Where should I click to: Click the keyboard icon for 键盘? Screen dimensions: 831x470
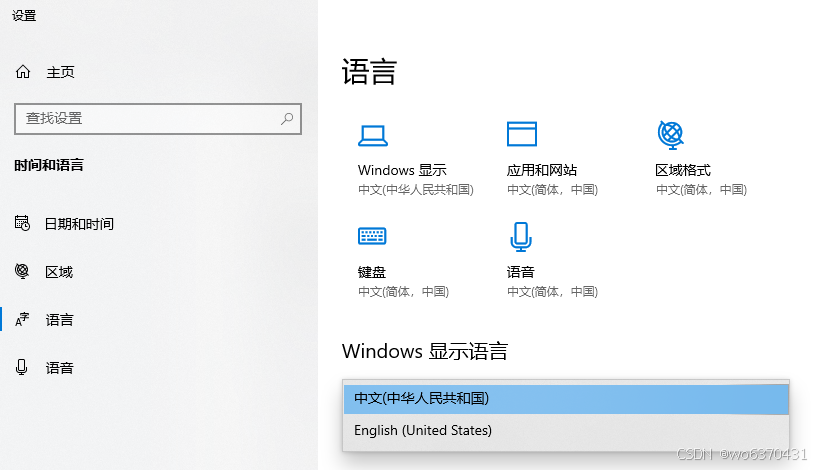coord(372,236)
